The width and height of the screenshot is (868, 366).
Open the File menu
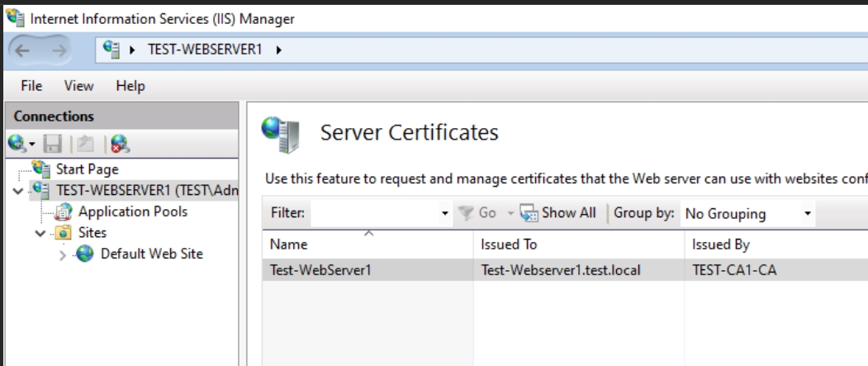[31, 86]
